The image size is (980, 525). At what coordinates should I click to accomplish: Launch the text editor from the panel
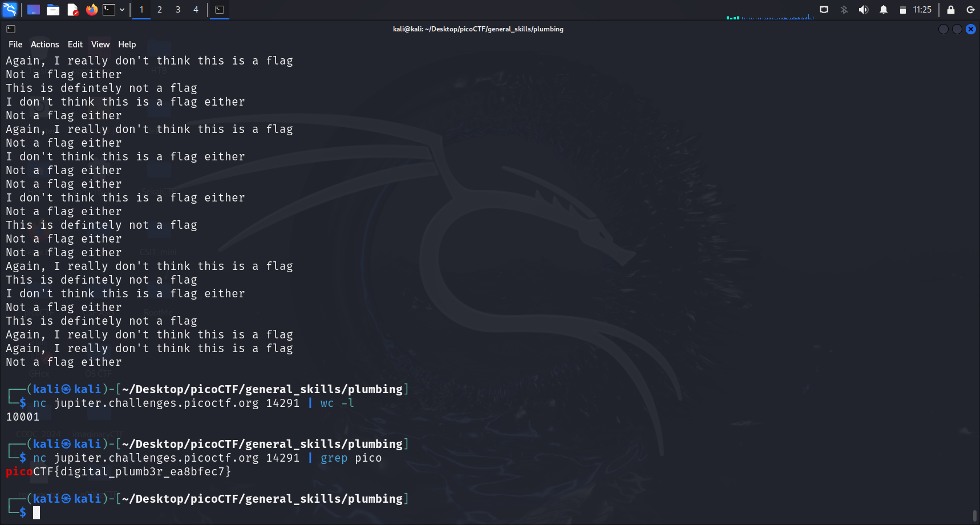click(x=72, y=10)
